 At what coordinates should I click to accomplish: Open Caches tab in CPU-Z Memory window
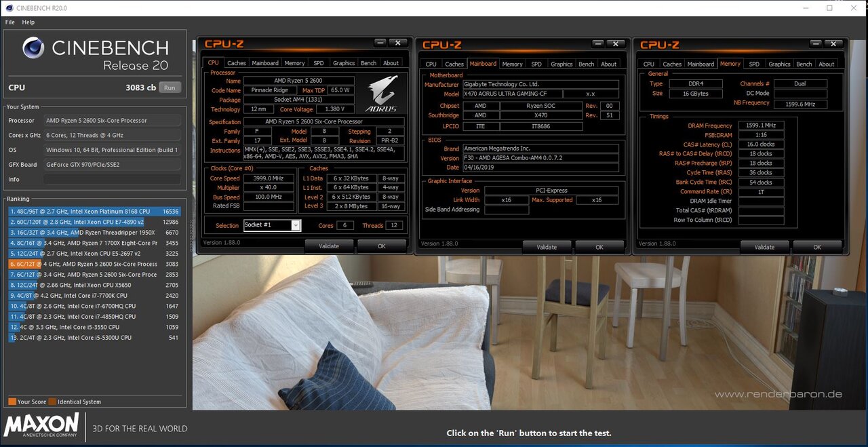672,64
